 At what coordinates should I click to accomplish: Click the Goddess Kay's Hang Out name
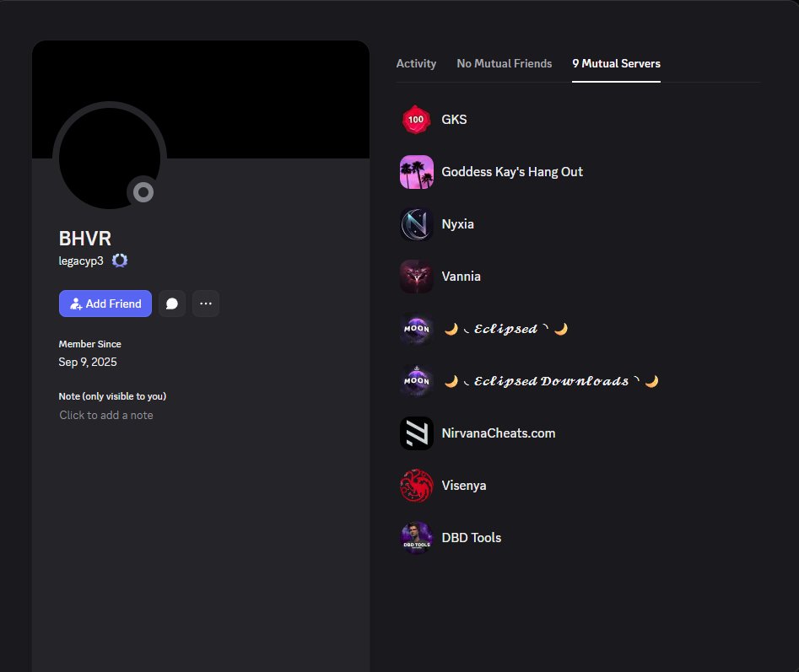512,172
